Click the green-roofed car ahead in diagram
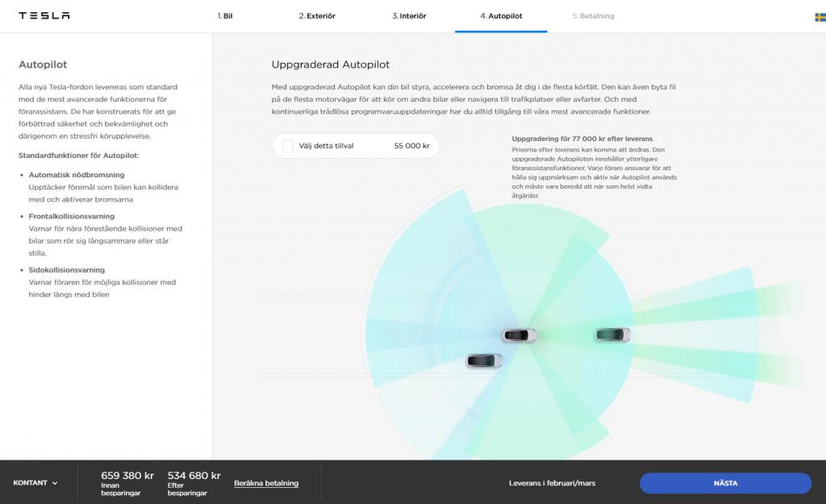 click(x=613, y=335)
